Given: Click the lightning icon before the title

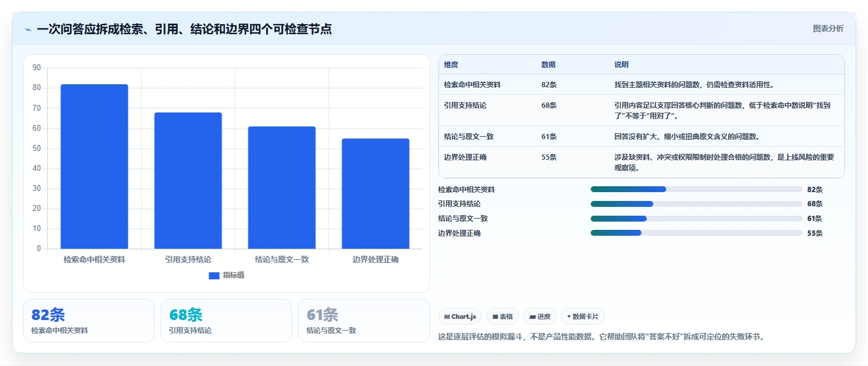Looking at the screenshot, I should [28, 29].
